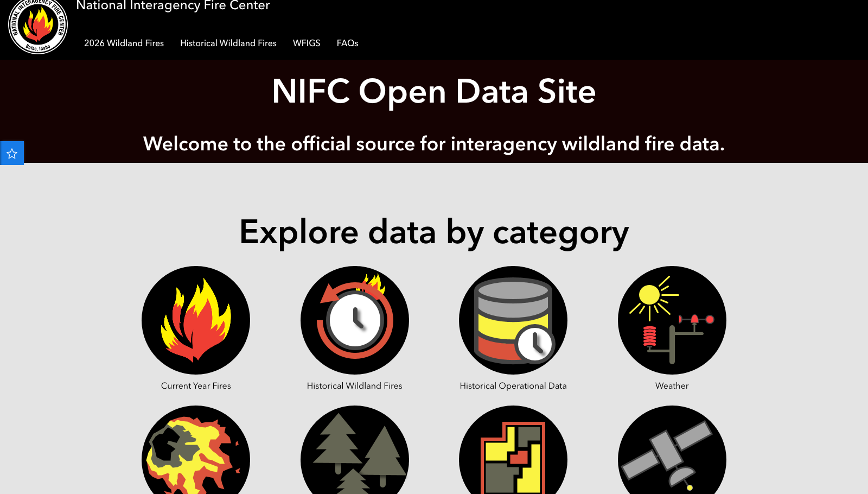Screen dimensions: 868x494
Task: Open 2026 Wildland Fires menu item
Action: click(124, 43)
